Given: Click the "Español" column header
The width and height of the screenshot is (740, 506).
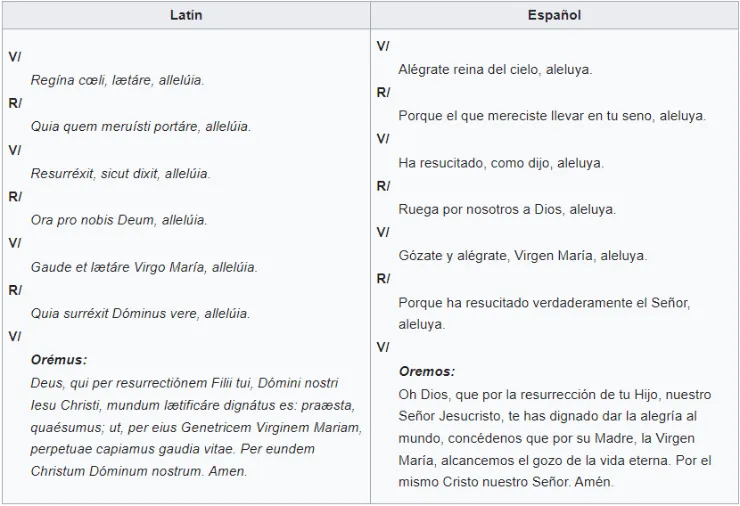Looking at the screenshot, I should point(555,16).
